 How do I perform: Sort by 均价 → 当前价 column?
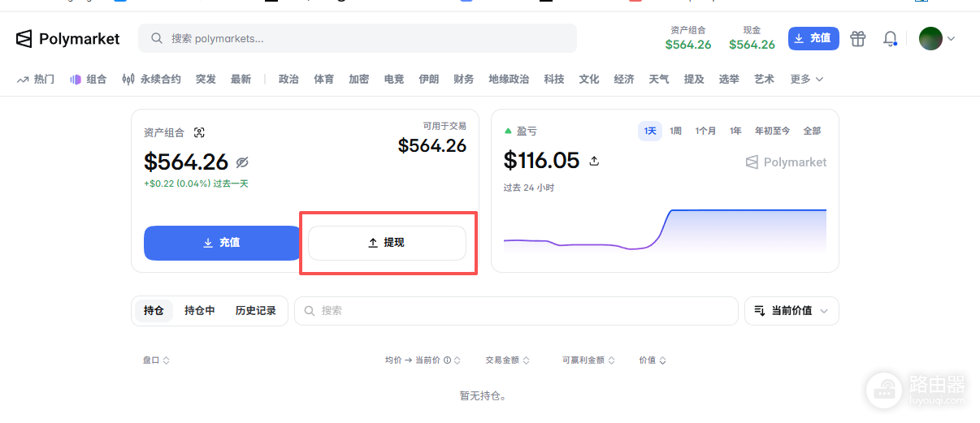423,360
